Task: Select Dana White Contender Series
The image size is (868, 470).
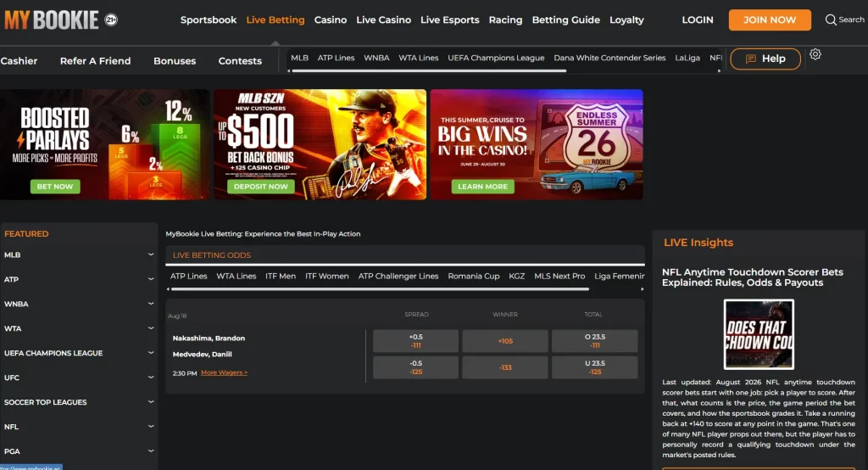Action: coord(609,58)
